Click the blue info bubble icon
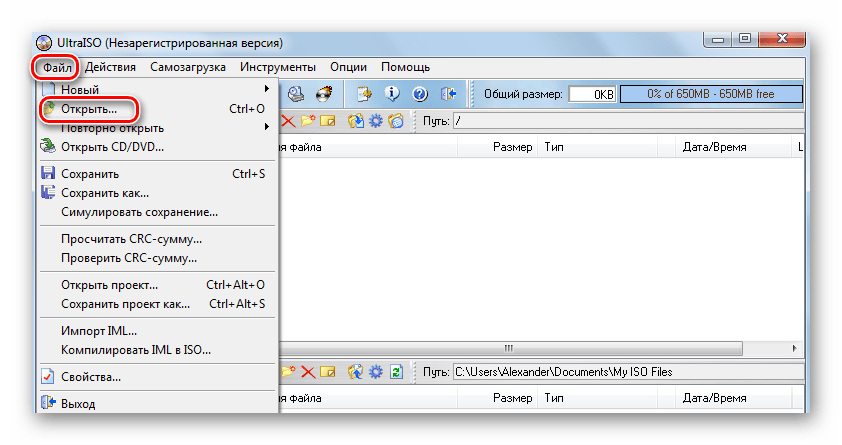Viewport: 842px width, 445px height. [392, 94]
